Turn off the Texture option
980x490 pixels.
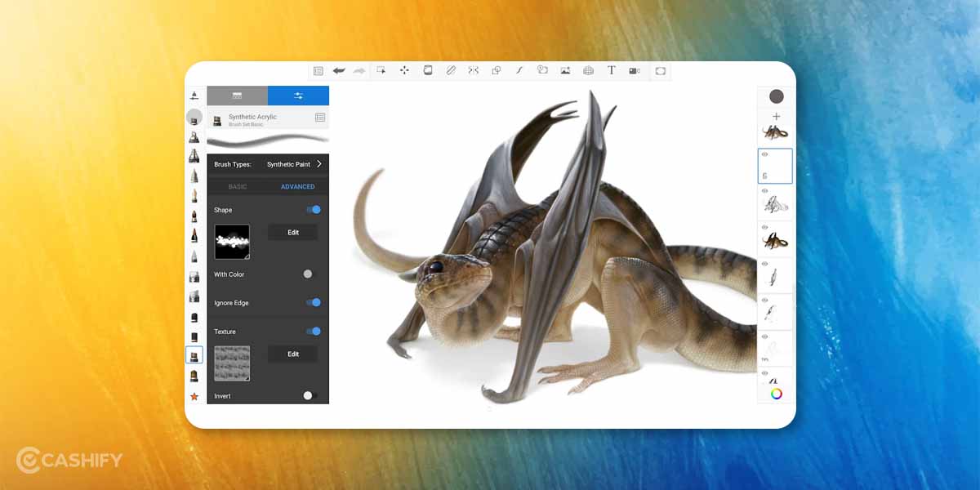coord(314,331)
